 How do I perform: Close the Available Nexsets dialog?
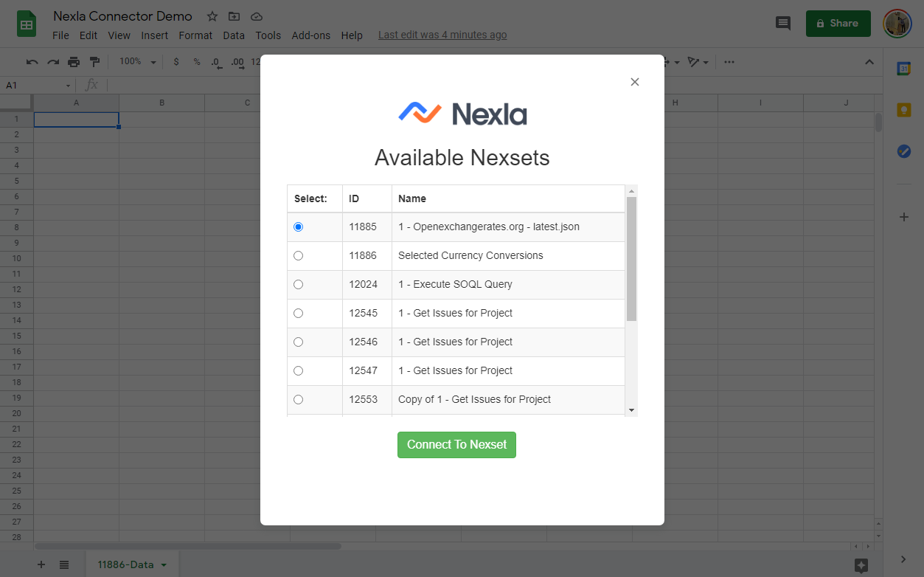pyautogui.click(x=635, y=82)
